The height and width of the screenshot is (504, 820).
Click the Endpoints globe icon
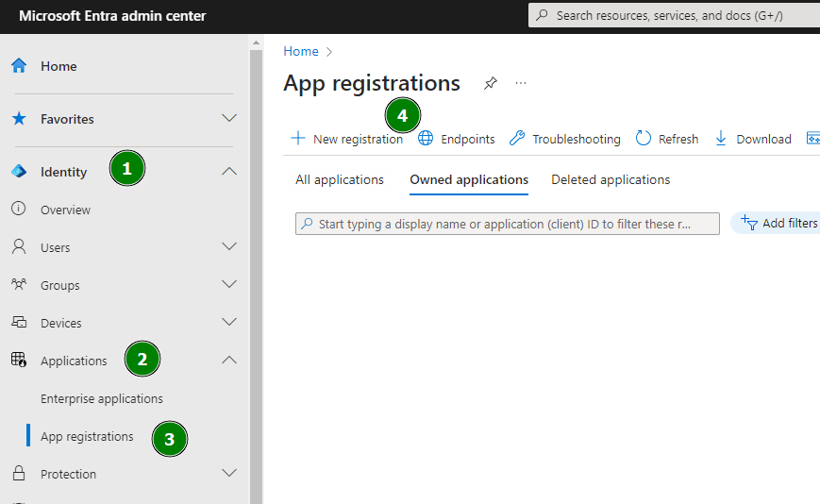[x=426, y=138]
